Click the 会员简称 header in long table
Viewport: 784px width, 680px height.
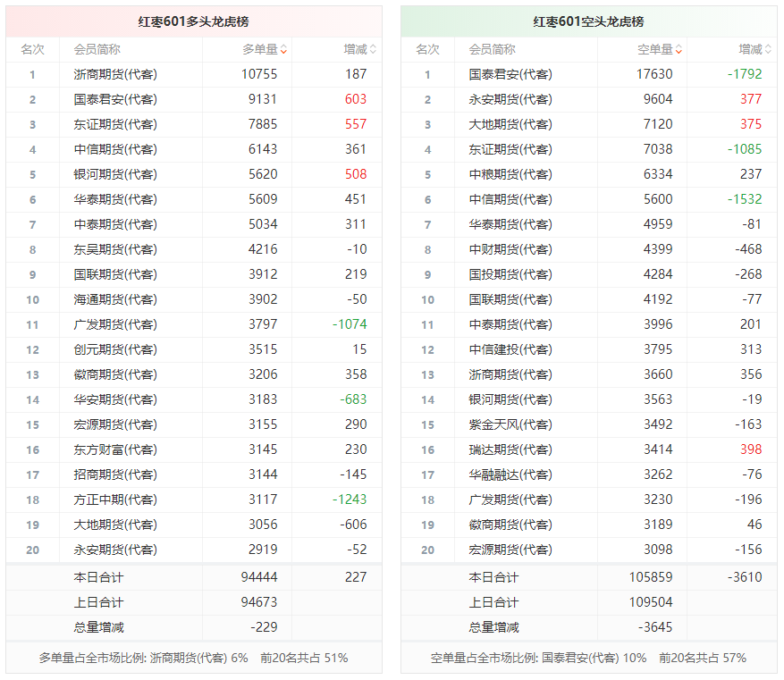(x=97, y=49)
